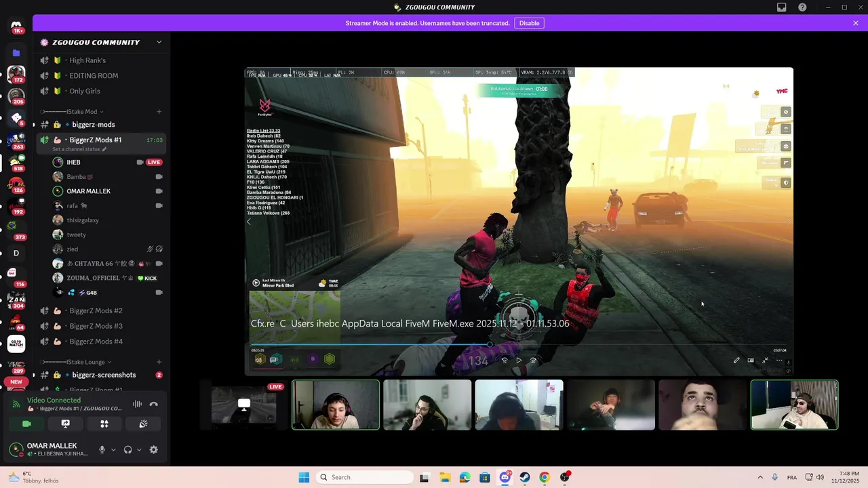Create a channel in Stake Mod category
868x488 pixels.
click(x=159, y=111)
